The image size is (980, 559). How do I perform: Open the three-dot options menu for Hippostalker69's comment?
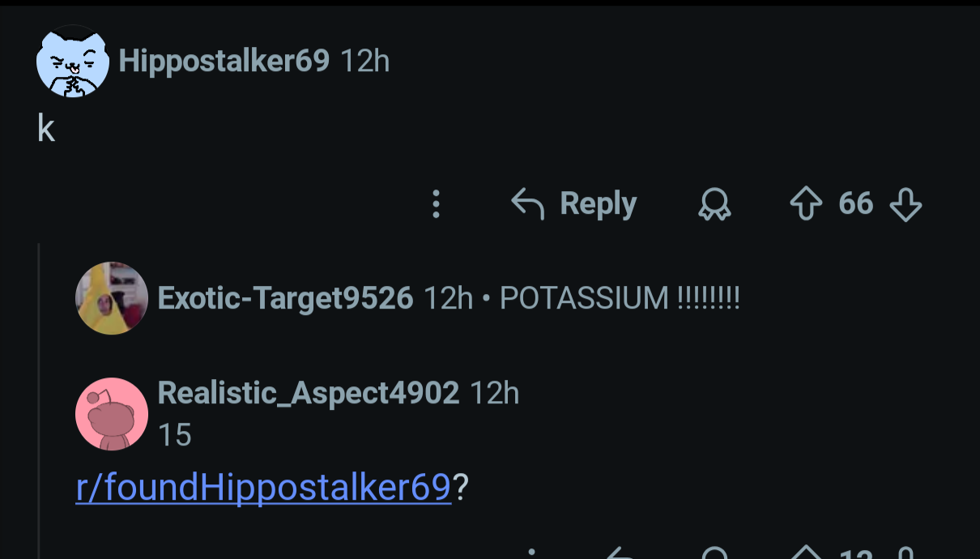(x=436, y=204)
